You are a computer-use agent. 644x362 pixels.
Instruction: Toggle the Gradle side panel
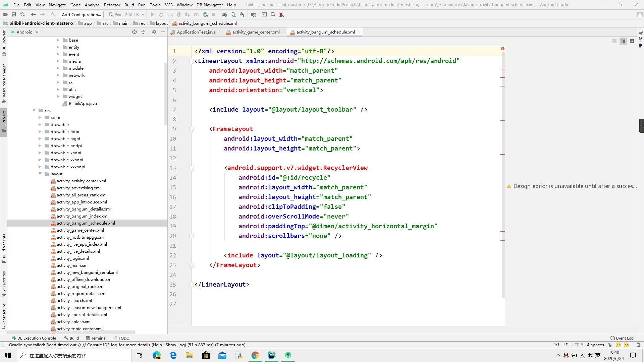[640, 40]
